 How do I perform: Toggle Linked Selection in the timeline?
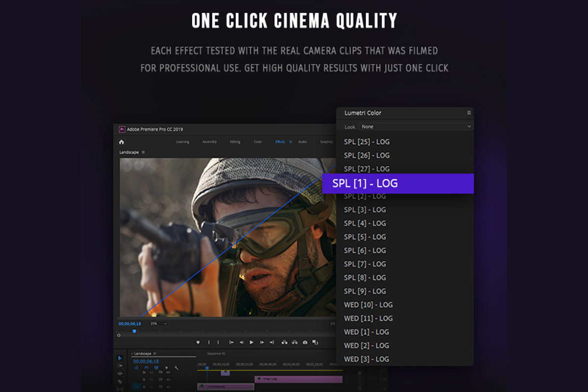tap(156, 367)
